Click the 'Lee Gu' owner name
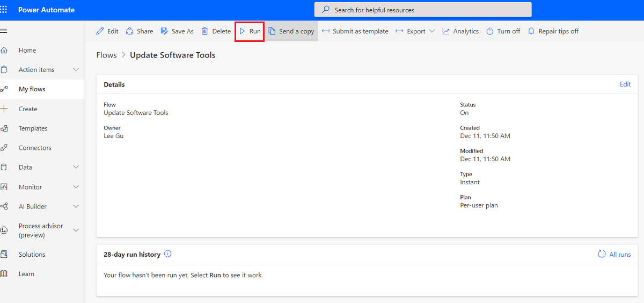Viewport: 644px width, 303px height. (114, 136)
